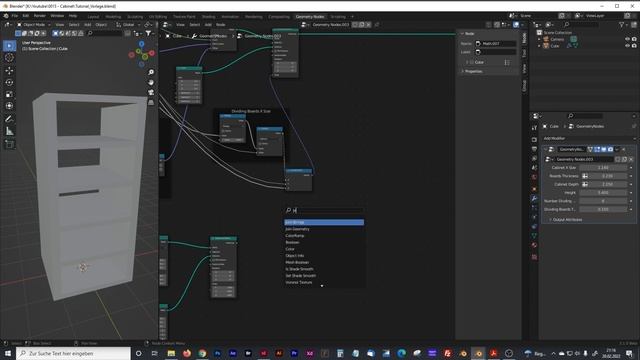Open the Object Data properties green triangle tab

[534, 236]
